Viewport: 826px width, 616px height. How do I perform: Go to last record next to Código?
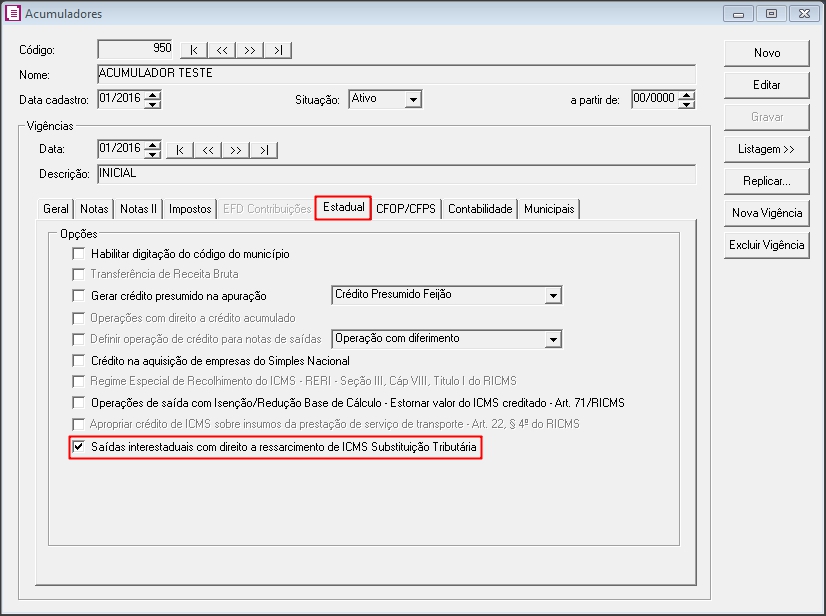(x=278, y=50)
